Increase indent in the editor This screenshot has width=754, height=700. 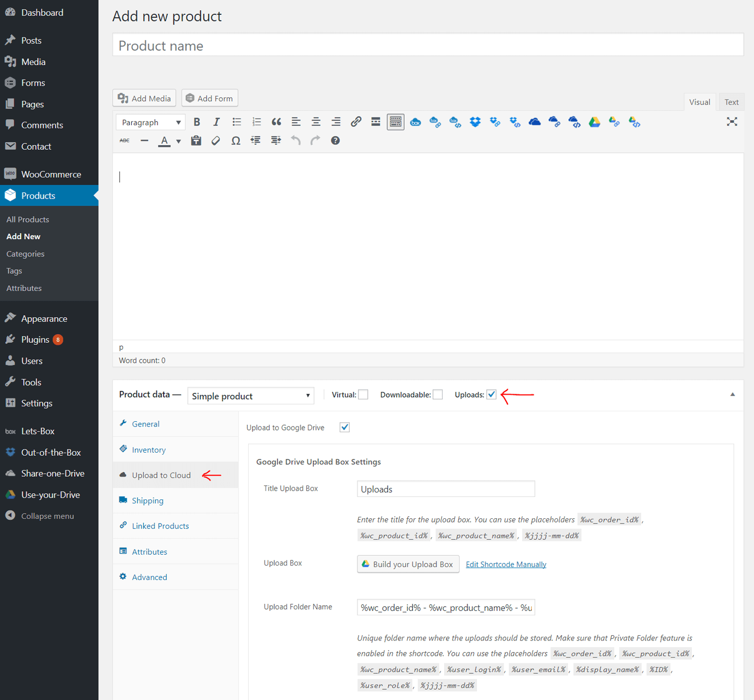pos(275,141)
